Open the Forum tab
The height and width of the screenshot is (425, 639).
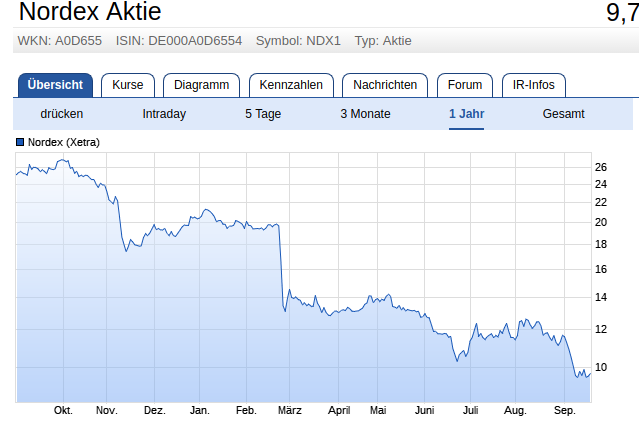[465, 85]
